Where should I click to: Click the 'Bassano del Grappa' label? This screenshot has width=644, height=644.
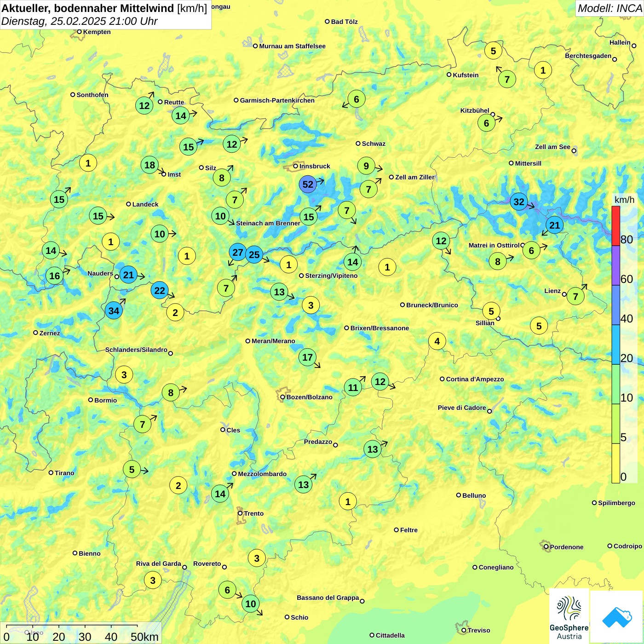coord(328,598)
